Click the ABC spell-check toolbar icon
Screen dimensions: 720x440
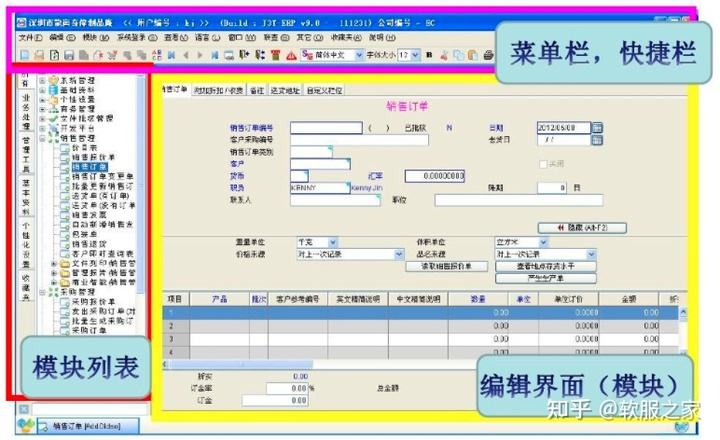click(x=157, y=55)
